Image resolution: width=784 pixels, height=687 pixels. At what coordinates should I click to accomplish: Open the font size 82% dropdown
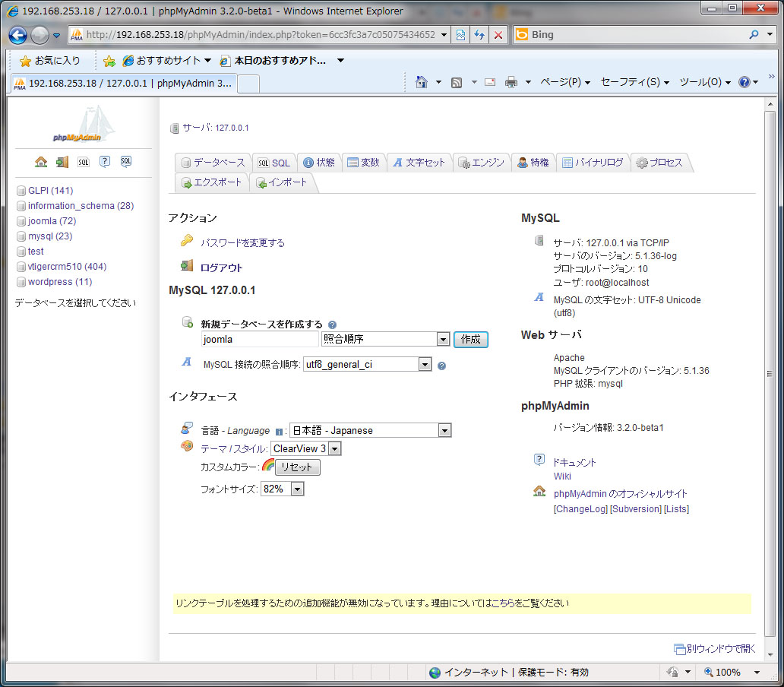coord(283,489)
